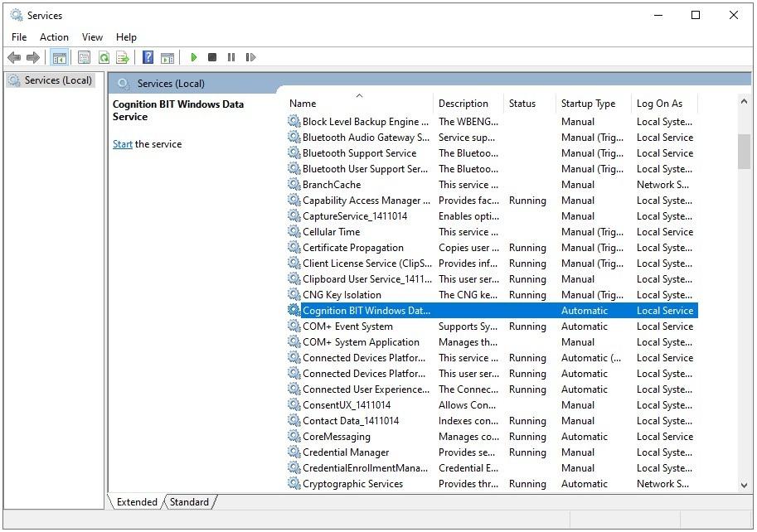Switch to the Standard tab
The width and height of the screenshot is (757, 532).
click(x=189, y=501)
